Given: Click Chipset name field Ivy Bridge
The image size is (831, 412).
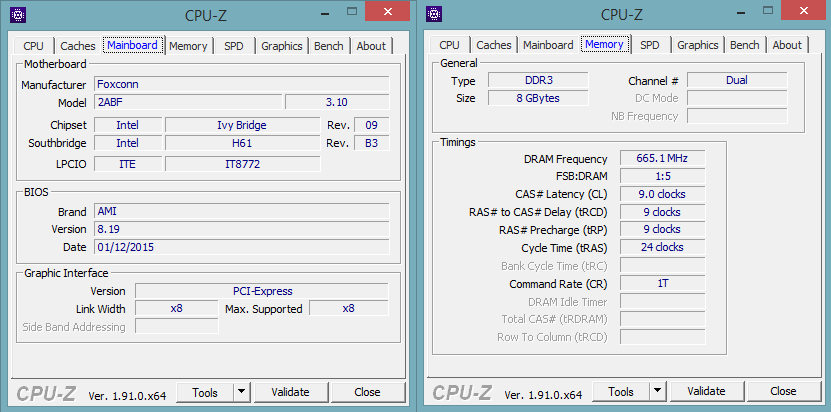Looking at the screenshot, I should 242,125.
